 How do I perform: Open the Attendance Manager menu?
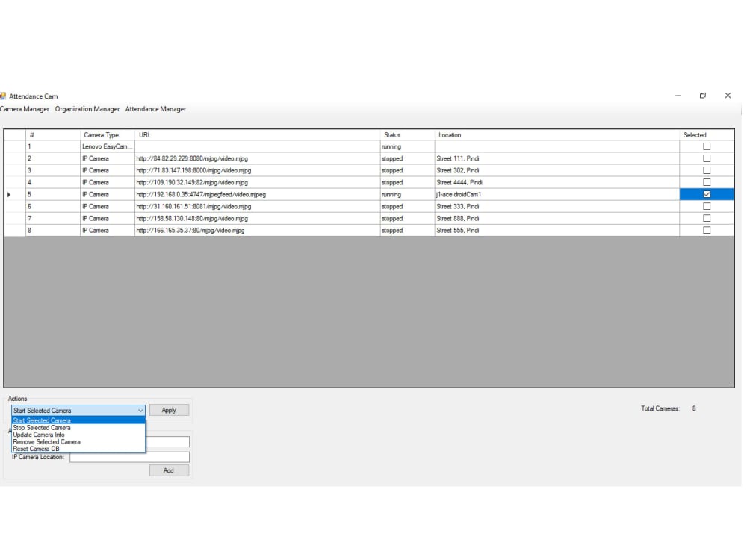click(x=155, y=108)
